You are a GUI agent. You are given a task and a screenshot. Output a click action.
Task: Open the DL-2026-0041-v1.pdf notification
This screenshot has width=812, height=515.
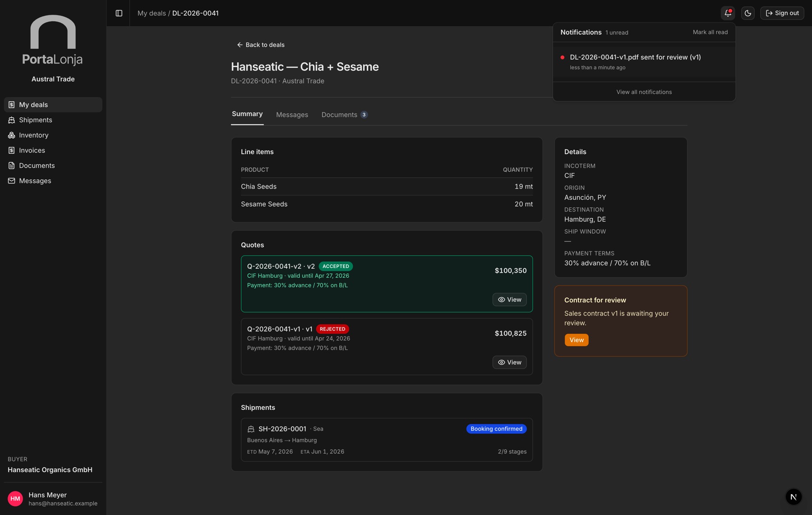point(644,62)
